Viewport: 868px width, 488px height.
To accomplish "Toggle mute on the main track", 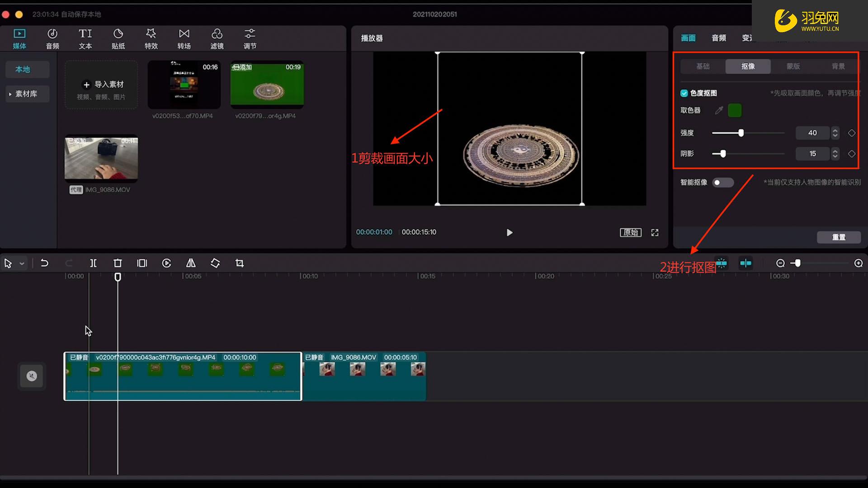I will coord(32,376).
